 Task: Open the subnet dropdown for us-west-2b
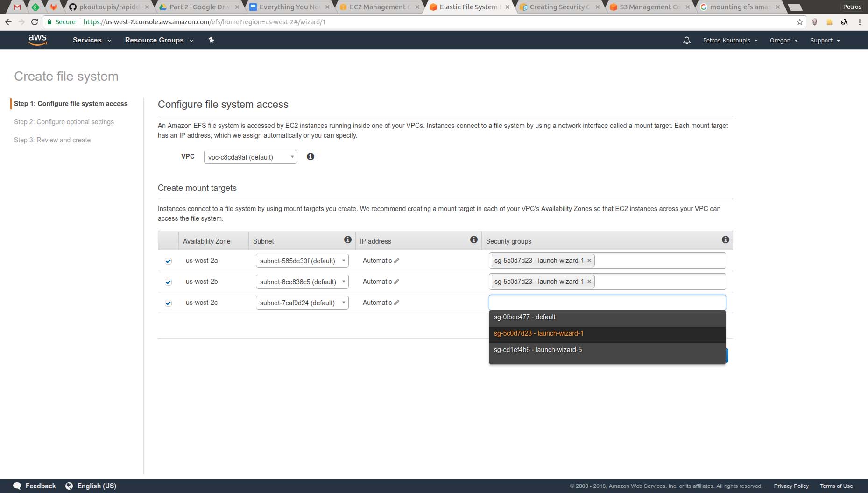302,282
